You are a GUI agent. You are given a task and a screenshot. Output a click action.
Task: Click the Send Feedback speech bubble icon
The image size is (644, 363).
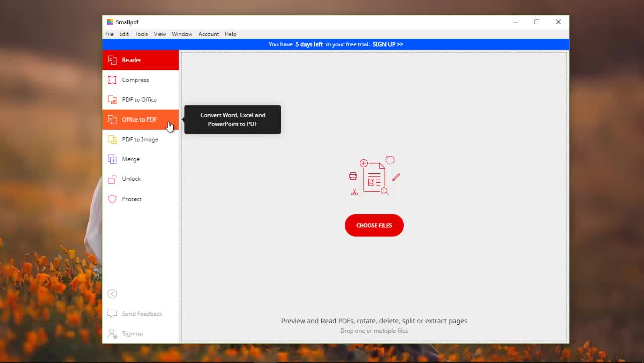point(112,314)
